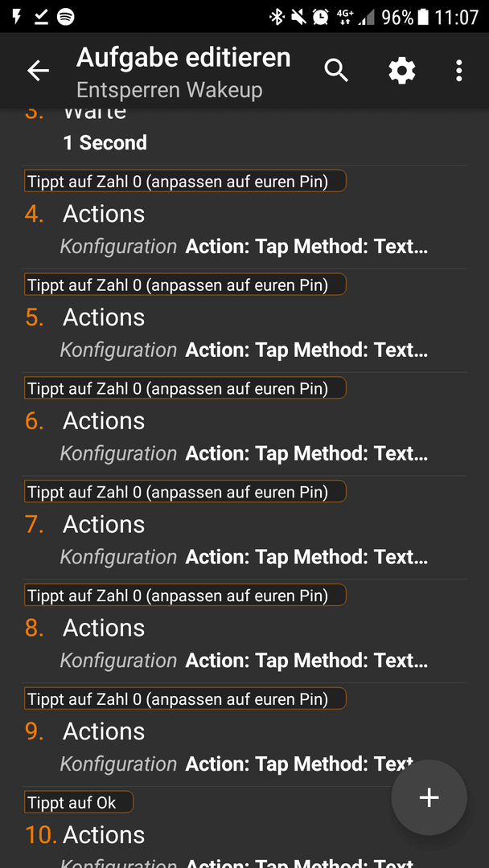Add action with plus floating button
The height and width of the screenshot is (868, 489).
click(x=429, y=797)
